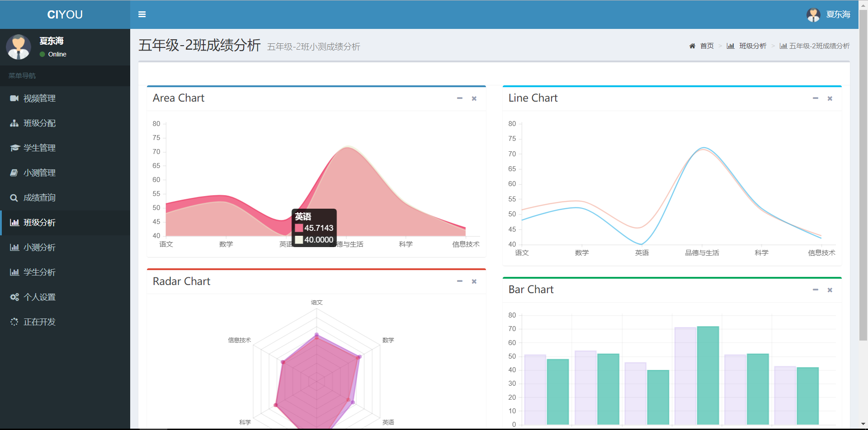Screen dimensions: 868x430
Task: Go to 学生分析 page
Action: click(65, 272)
